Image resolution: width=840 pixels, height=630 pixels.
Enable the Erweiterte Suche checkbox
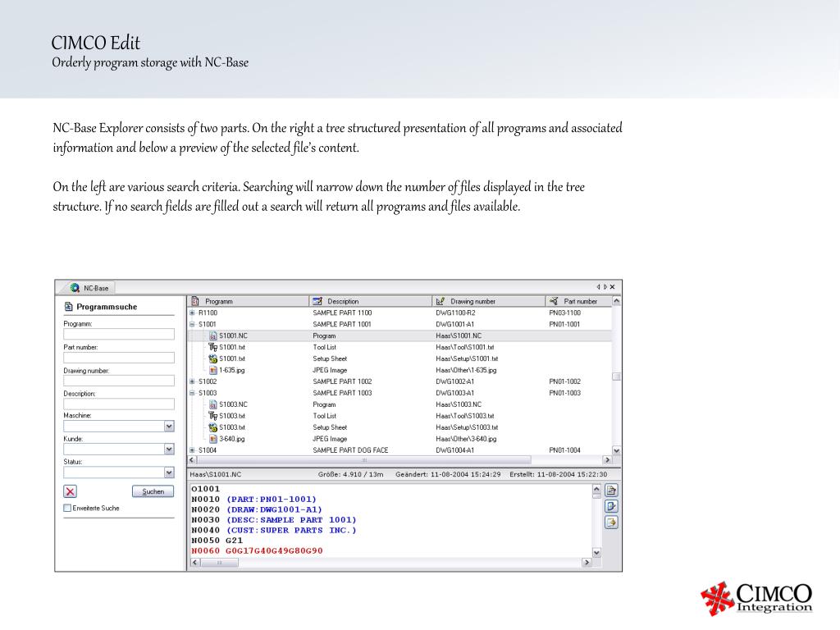point(67,508)
